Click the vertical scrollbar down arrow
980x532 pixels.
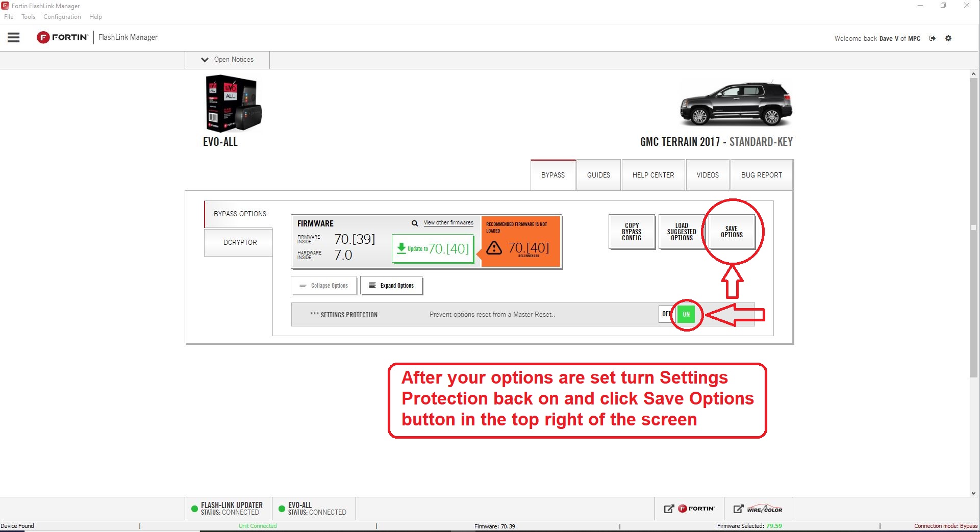973,493
